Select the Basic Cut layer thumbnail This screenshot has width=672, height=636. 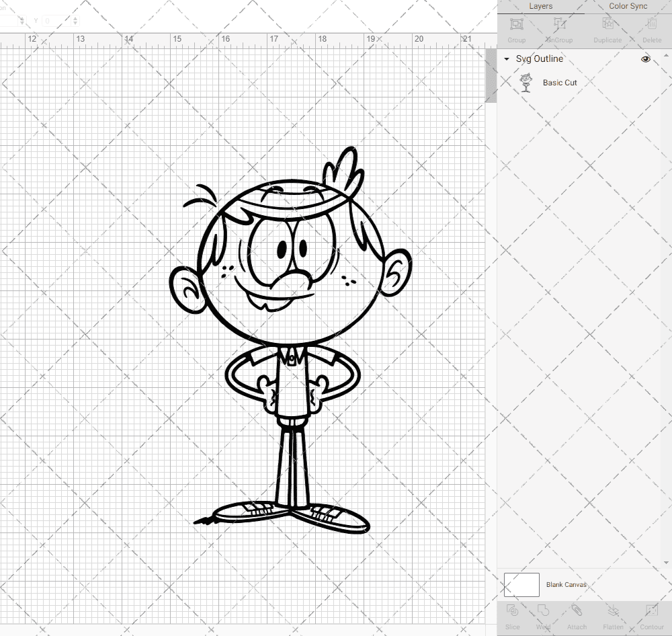[x=526, y=82]
